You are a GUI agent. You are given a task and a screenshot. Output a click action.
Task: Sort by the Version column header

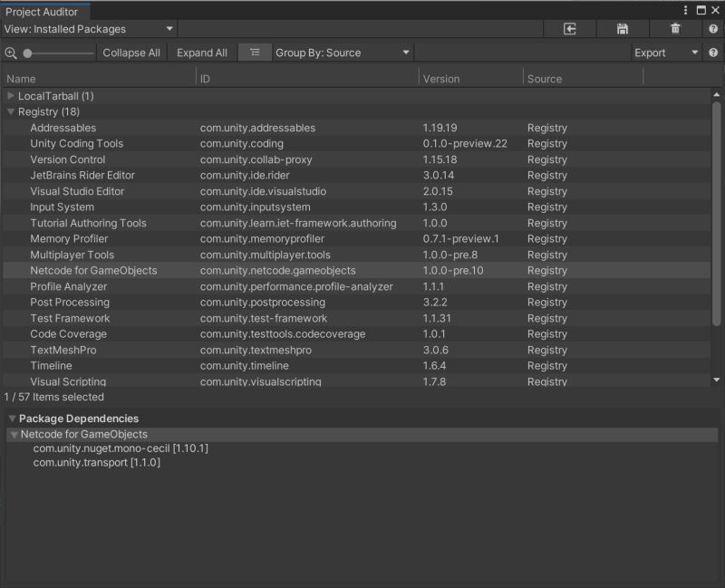(471, 79)
